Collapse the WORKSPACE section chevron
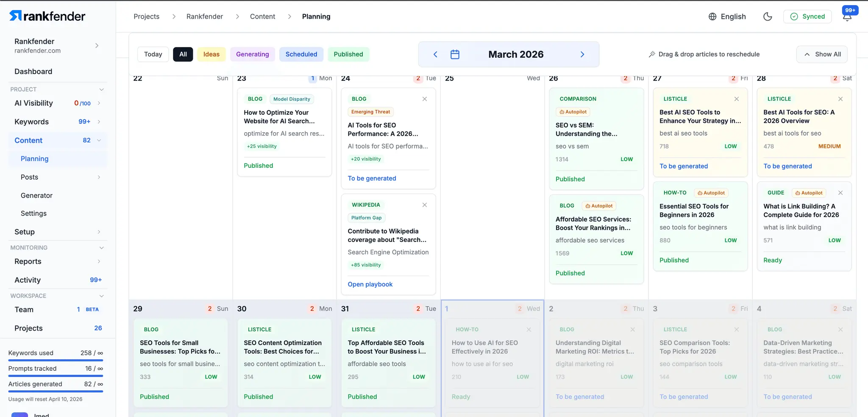Image resolution: width=868 pixels, height=417 pixels. pos(101,296)
